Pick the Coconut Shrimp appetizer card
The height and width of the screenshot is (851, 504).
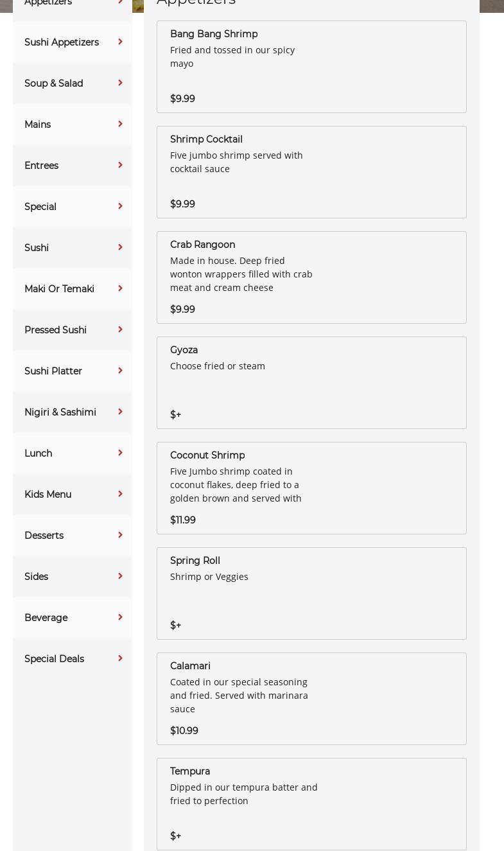click(311, 488)
